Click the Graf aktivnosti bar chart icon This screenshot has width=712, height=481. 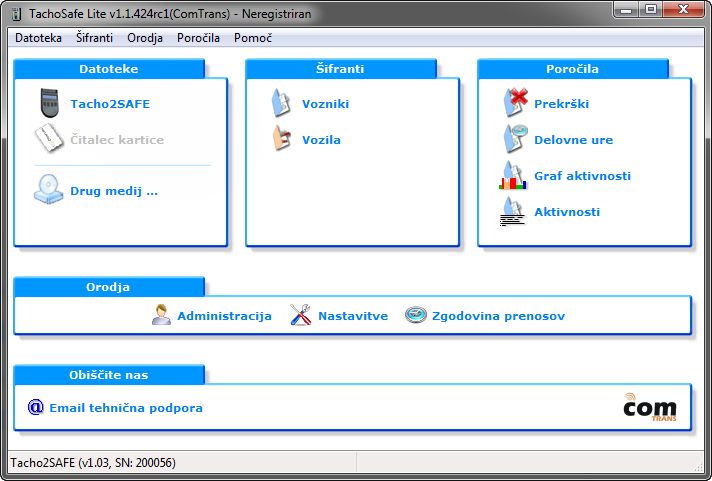pos(513,175)
